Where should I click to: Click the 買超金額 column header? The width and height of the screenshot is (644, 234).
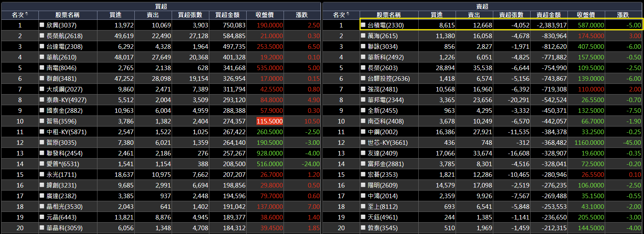(x=227, y=15)
